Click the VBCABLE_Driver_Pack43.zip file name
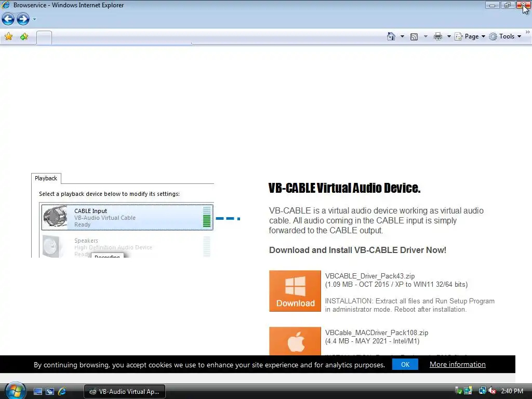This screenshot has width=532, height=399. [370, 276]
